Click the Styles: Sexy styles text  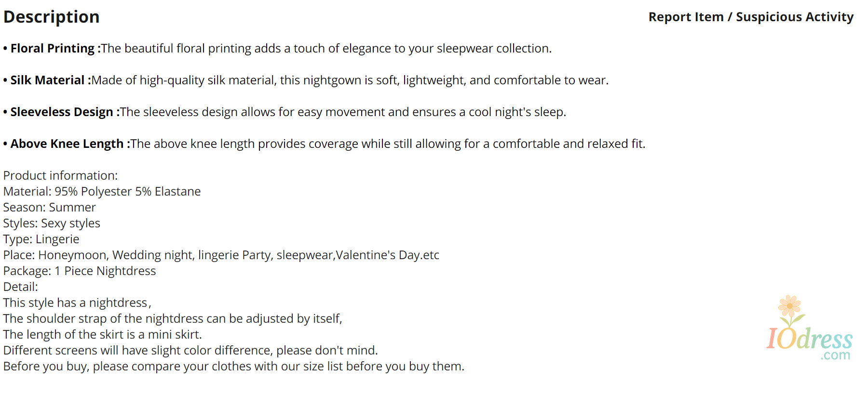click(x=52, y=223)
